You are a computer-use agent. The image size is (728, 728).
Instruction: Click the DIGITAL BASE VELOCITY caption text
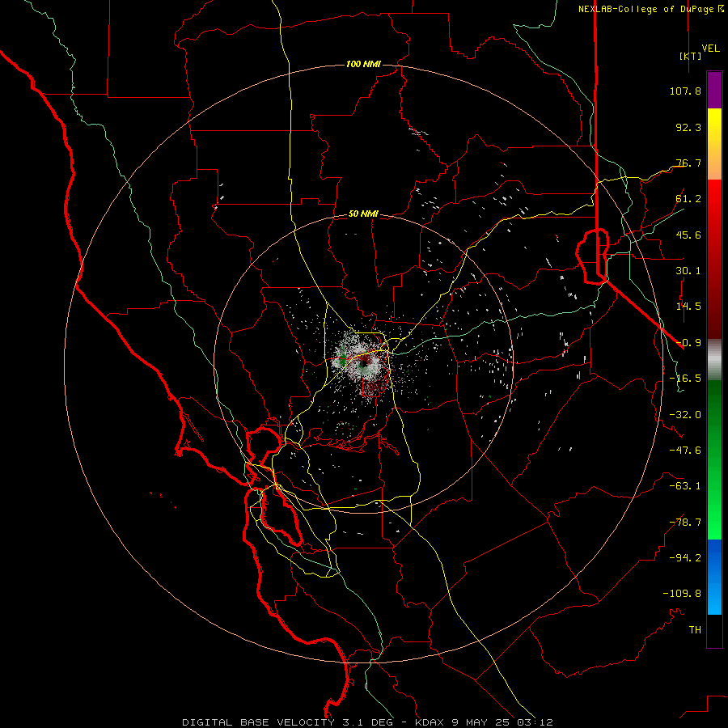click(258, 722)
